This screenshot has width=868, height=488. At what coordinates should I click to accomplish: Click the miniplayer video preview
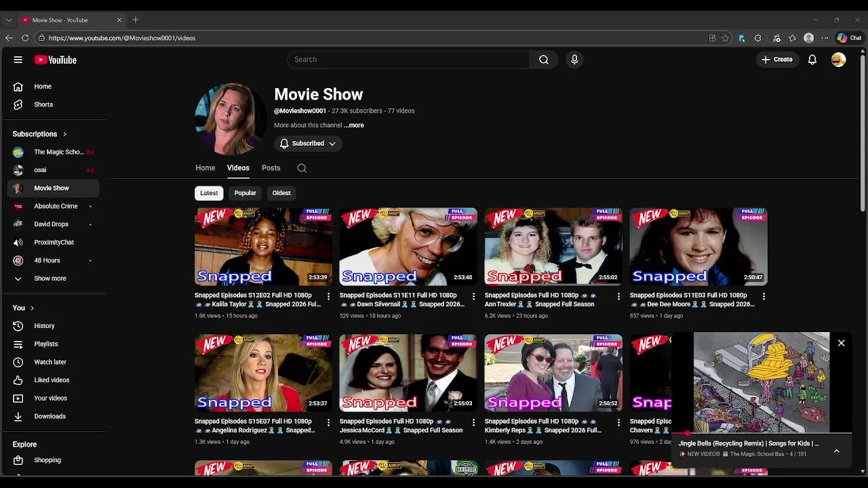(762, 382)
